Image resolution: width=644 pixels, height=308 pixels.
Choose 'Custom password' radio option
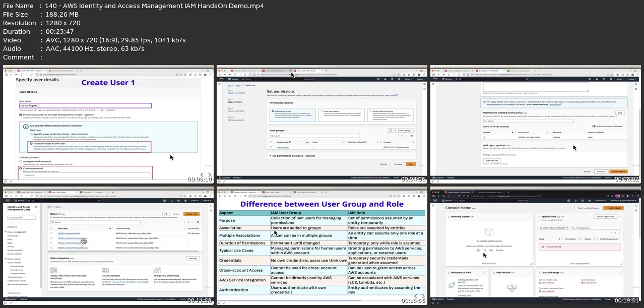click(21, 169)
